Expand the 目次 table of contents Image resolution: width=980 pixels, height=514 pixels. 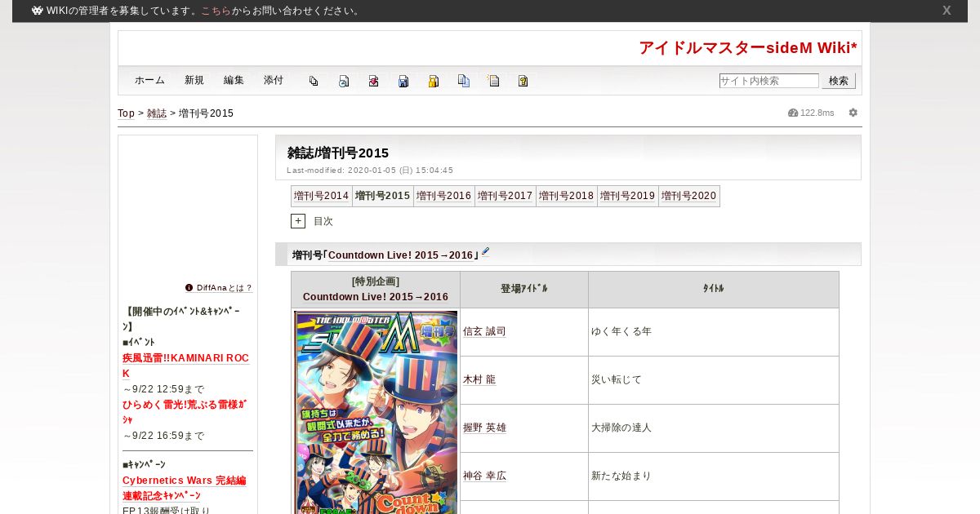pos(298,221)
